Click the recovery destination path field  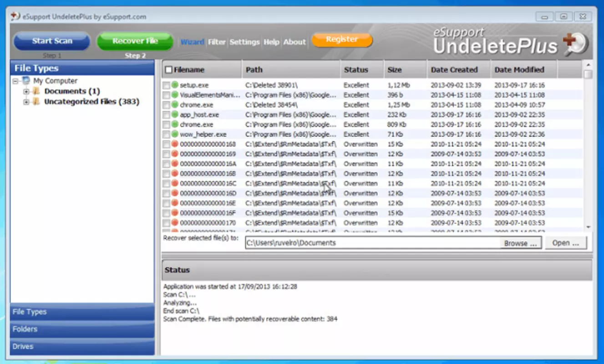(x=372, y=243)
